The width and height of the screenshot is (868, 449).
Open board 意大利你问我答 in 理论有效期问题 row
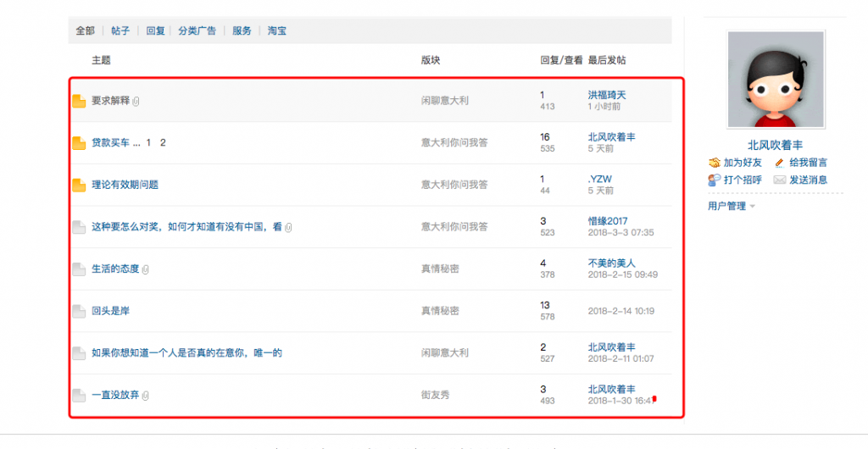[454, 185]
